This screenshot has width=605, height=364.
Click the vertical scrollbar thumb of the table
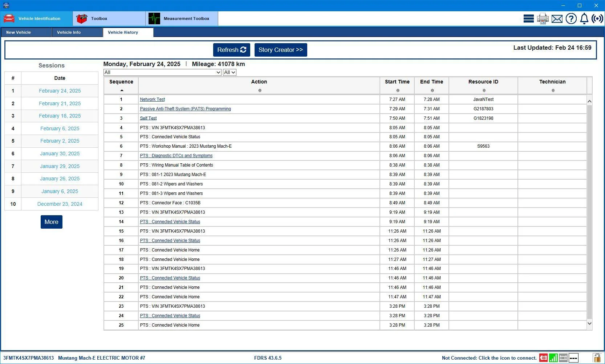click(x=589, y=212)
